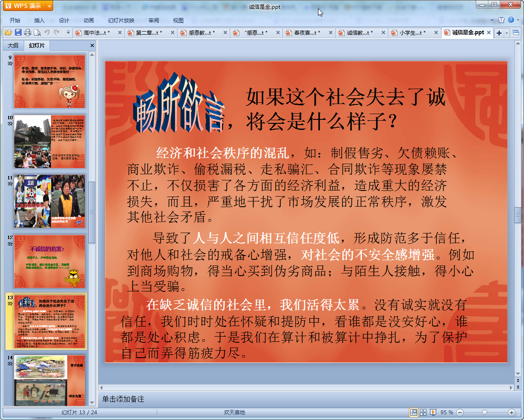This screenshot has height=420, width=524.
Task: Open the 设计 ribbon tab
Action: point(64,20)
